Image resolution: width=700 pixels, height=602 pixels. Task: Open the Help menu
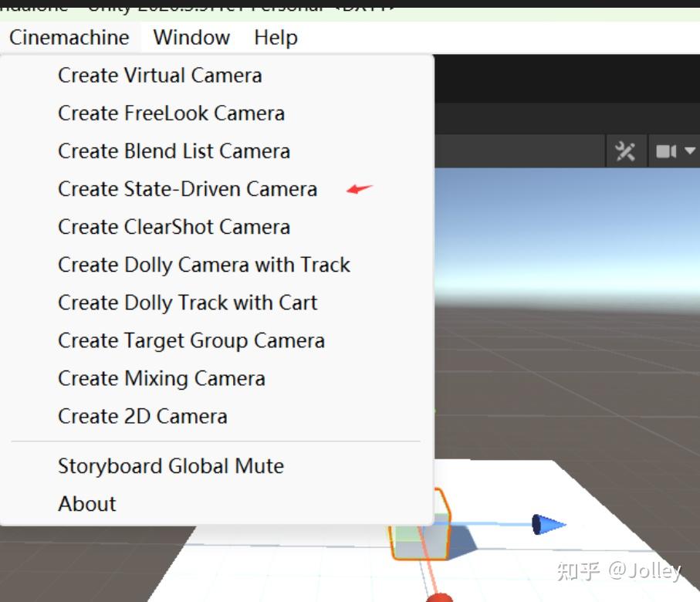point(275,37)
